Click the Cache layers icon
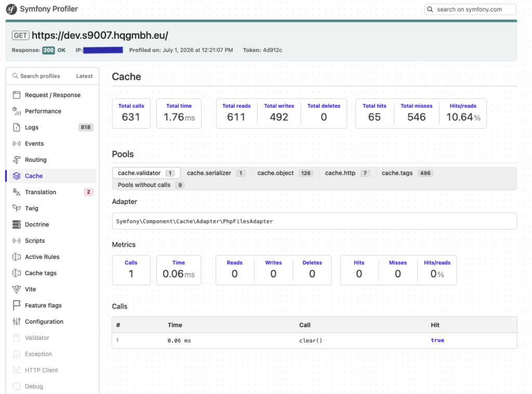Screen dimensions: 532x394 click(x=16, y=176)
